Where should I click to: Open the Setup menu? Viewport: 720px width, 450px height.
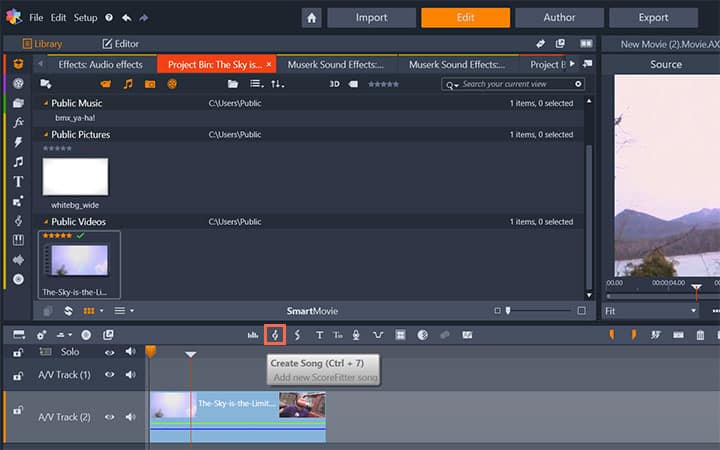85,18
